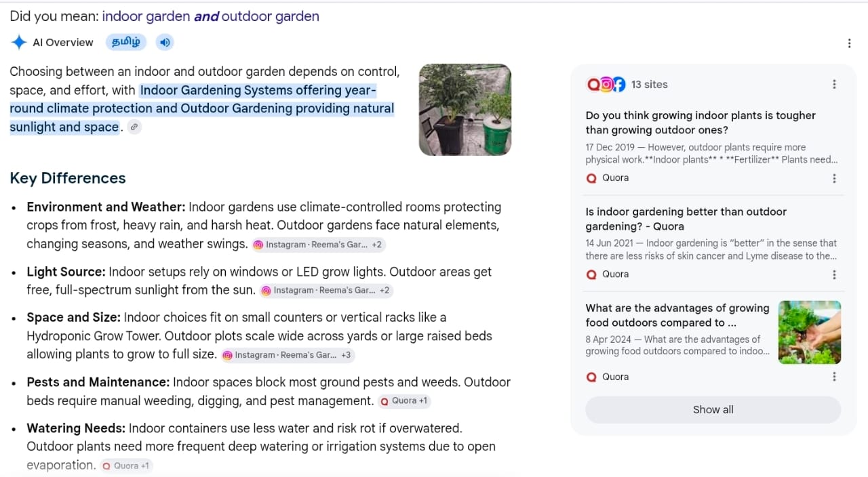Open the 13 sites panel options menu
This screenshot has width=868, height=477.
tap(834, 85)
